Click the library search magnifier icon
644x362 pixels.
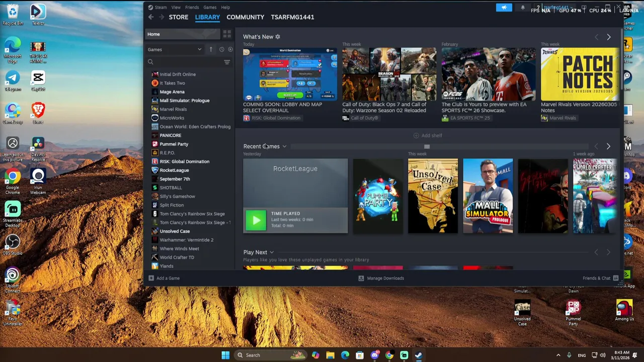click(150, 62)
